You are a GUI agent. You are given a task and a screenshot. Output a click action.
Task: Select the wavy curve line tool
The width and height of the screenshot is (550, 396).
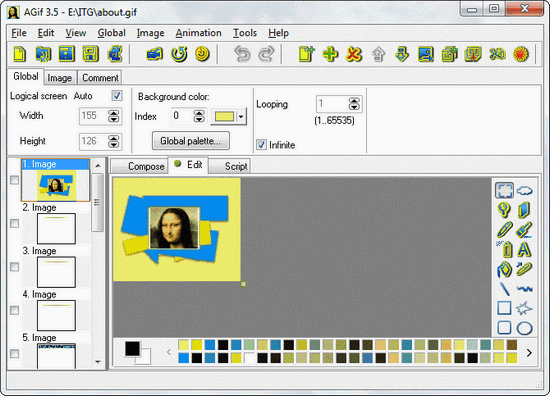(x=524, y=289)
